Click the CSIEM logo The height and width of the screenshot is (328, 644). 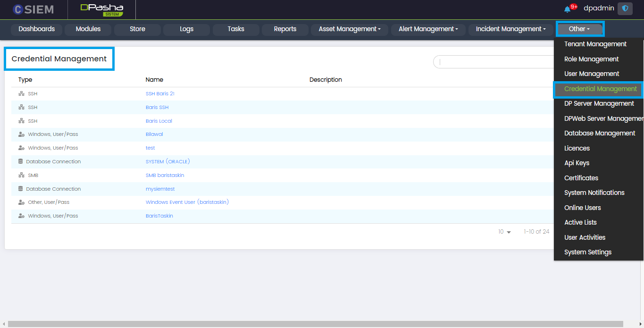click(33, 9)
